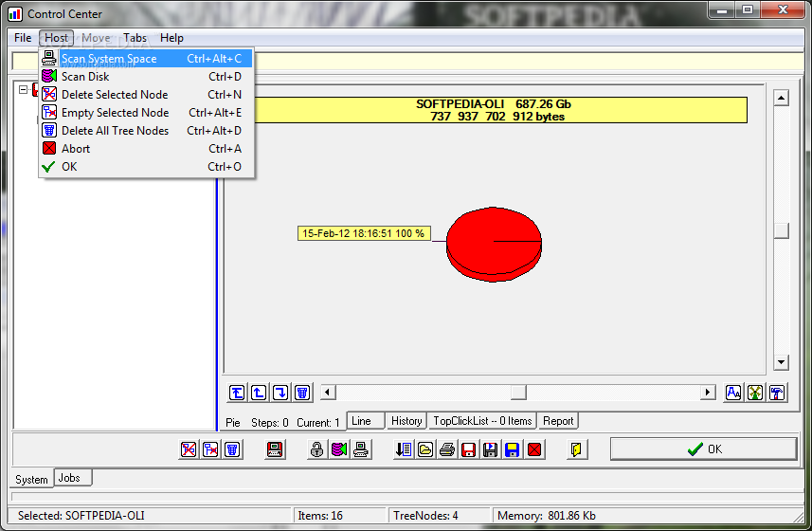Click the windmill chart options icon

(x=755, y=393)
